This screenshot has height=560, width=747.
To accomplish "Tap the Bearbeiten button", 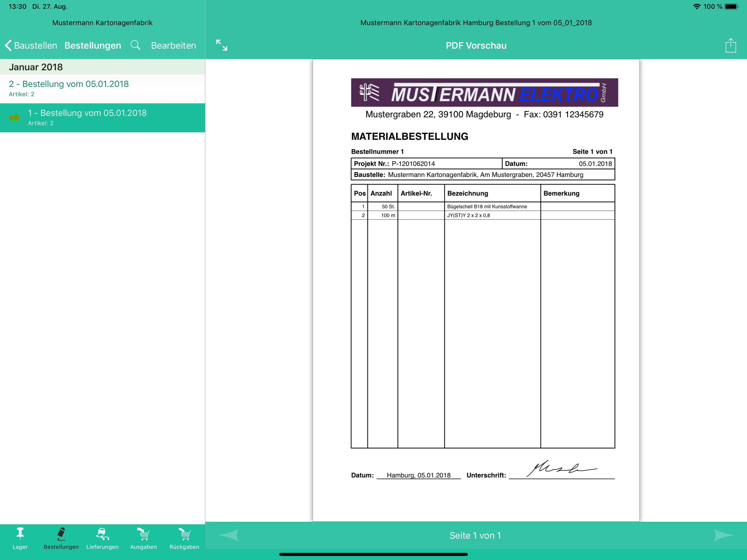I will point(173,46).
